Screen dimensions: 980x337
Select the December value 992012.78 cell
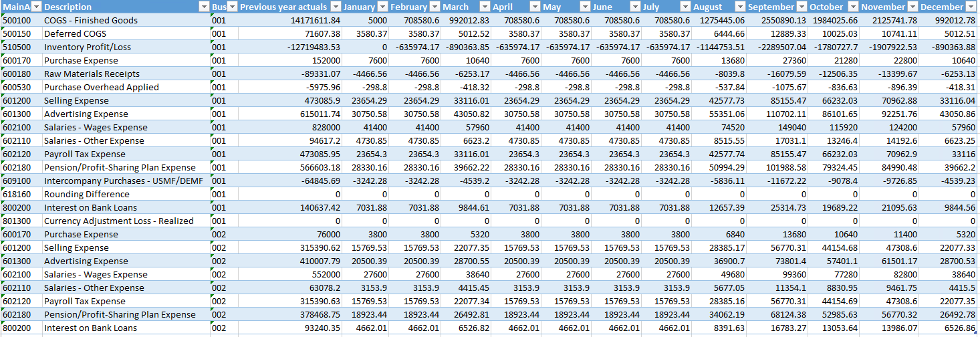(x=947, y=20)
